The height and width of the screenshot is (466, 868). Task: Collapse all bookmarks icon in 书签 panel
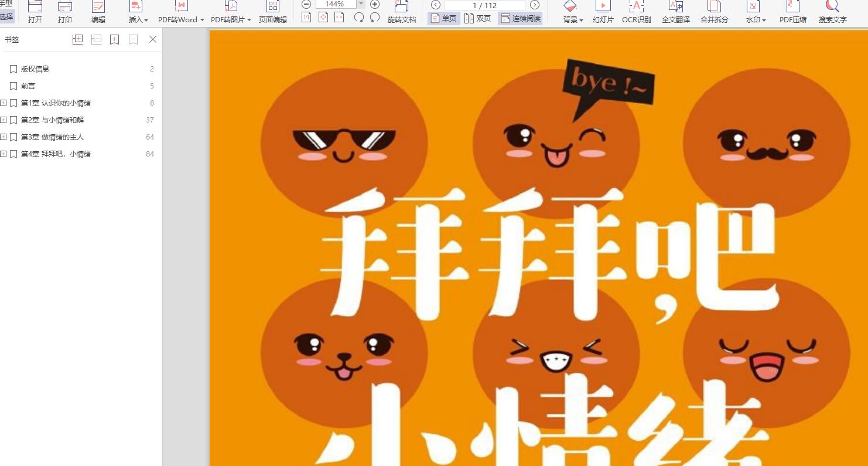point(96,39)
